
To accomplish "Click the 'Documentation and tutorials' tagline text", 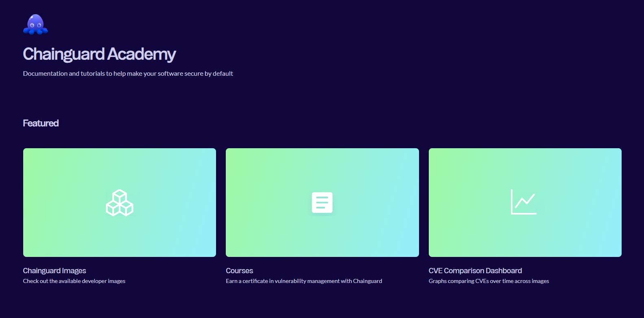I will click(x=128, y=74).
